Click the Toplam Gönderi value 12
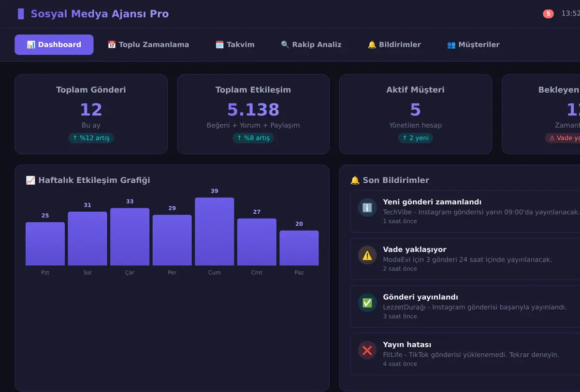Viewport: 580px width, 392px height. 91,110
